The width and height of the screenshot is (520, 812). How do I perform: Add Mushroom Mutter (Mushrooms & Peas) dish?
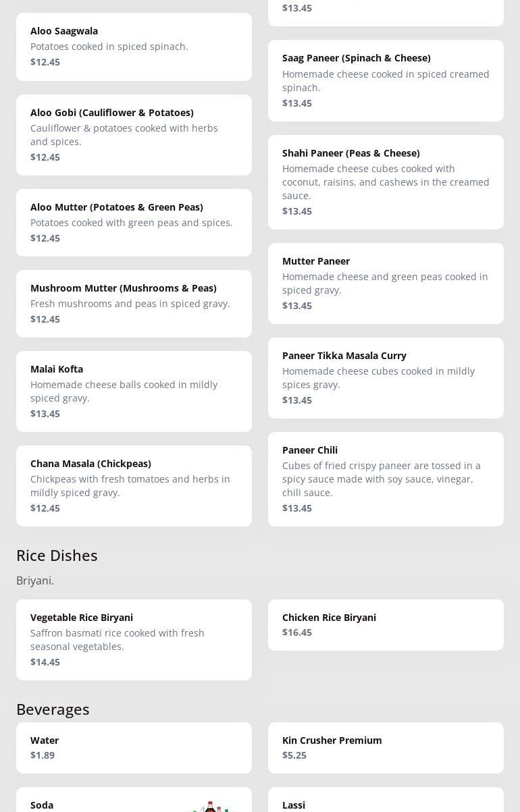(134, 303)
